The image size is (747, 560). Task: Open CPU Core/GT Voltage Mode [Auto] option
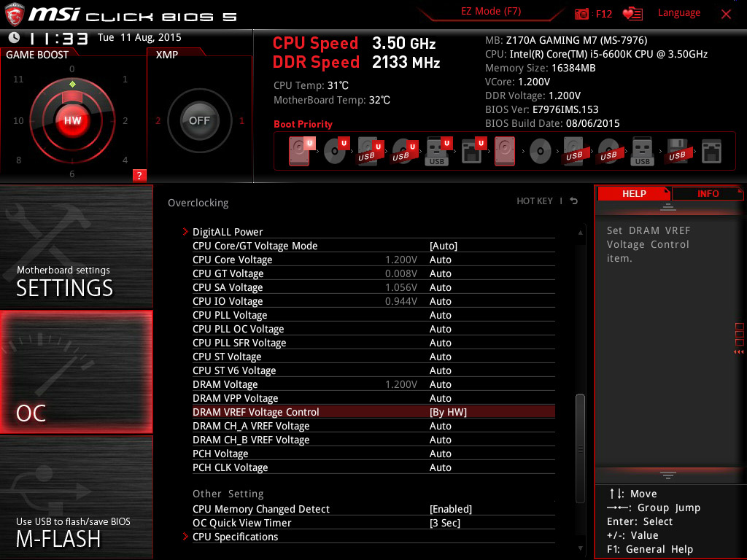[x=444, y=246]
